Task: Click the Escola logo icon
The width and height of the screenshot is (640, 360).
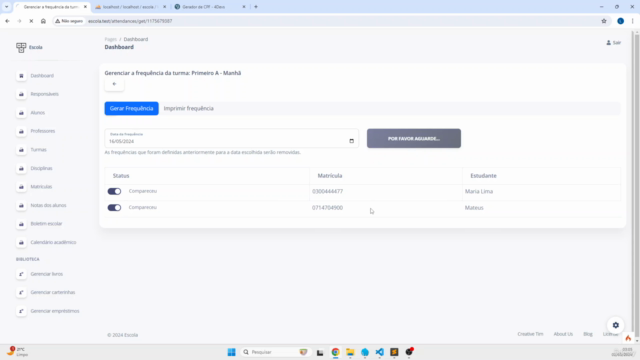Action: click(x=21, y=47)
